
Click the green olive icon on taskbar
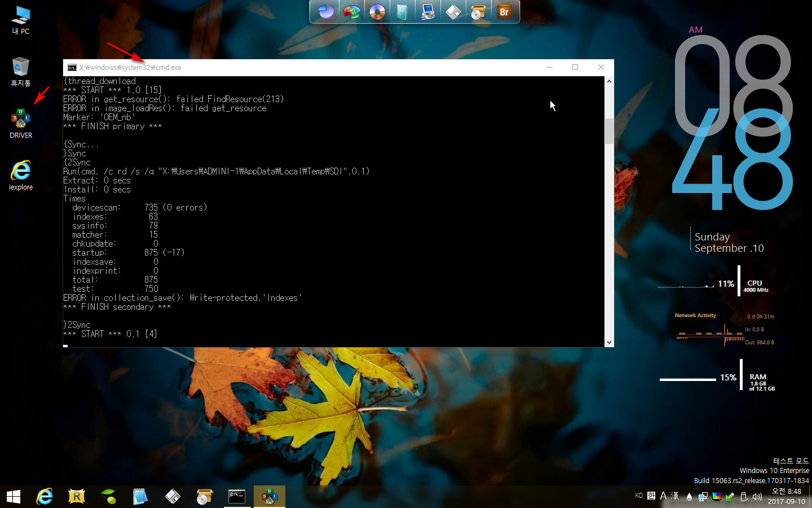pos(108,497)
